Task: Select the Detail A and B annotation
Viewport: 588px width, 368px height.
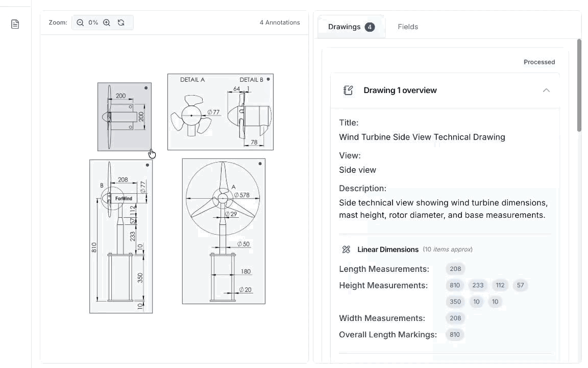Action: (x=220, y=112)
